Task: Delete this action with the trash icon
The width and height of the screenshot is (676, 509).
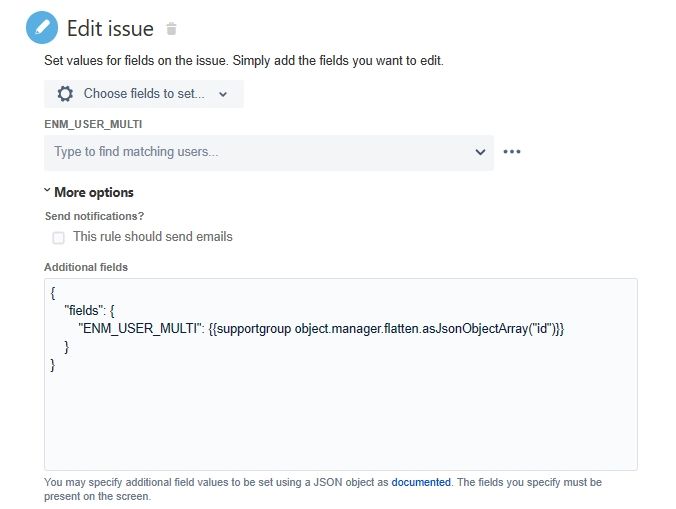Action: (171, 29)
